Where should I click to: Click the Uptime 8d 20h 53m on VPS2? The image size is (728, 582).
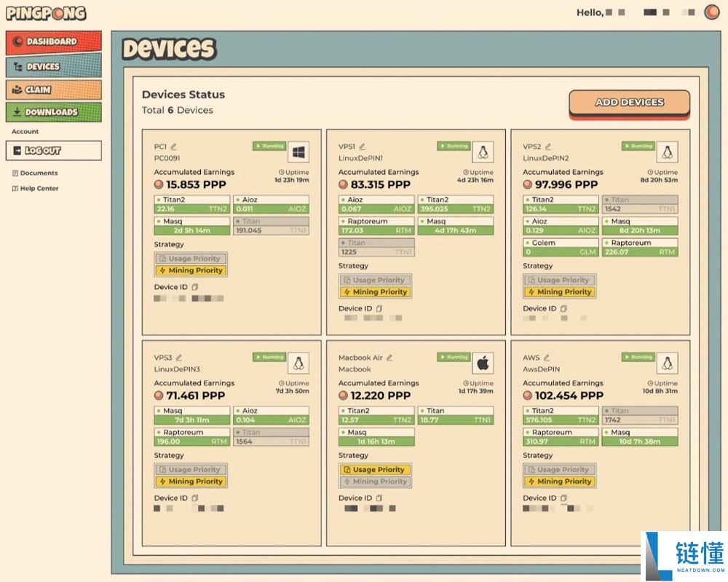click(x=660, y=180)
